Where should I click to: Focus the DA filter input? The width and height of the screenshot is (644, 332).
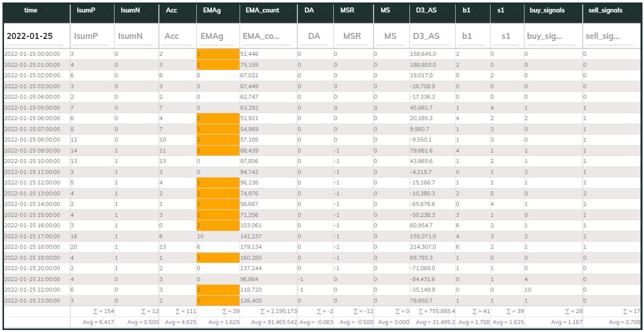tap(314, 36)
